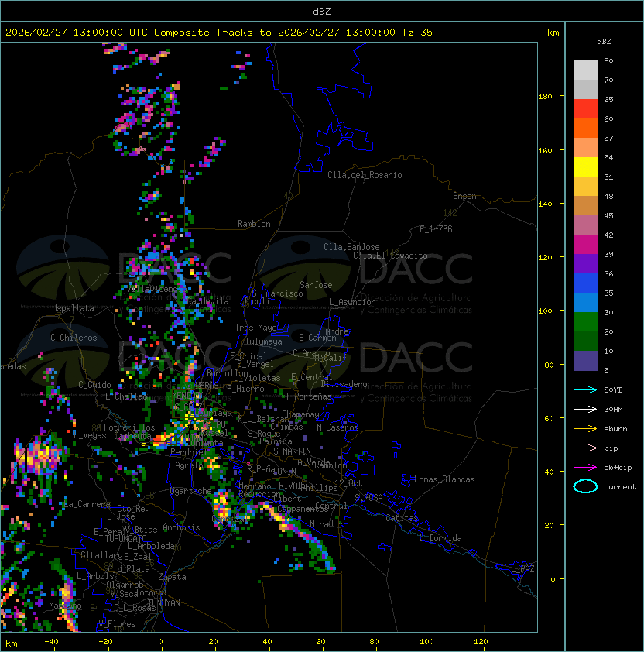The width and height of the screenshot is (644, 652).
Task: Click the 'Uspallata' map label
Action: coord(73,308)
